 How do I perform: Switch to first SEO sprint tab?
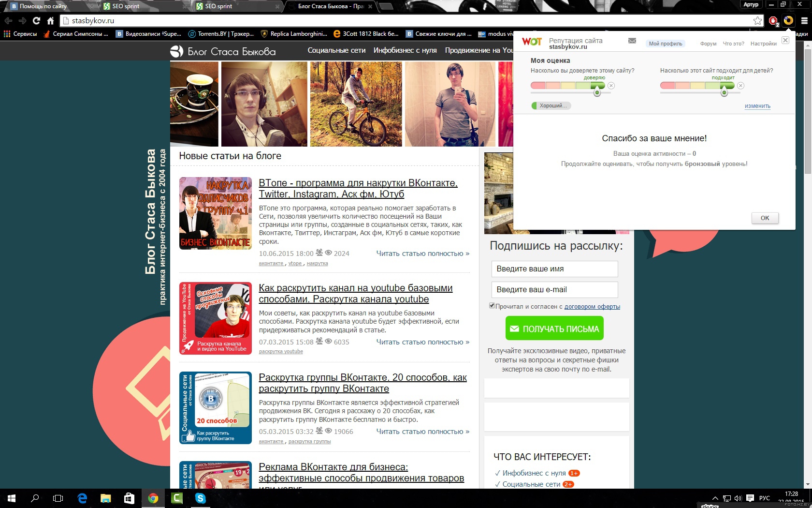143,6
